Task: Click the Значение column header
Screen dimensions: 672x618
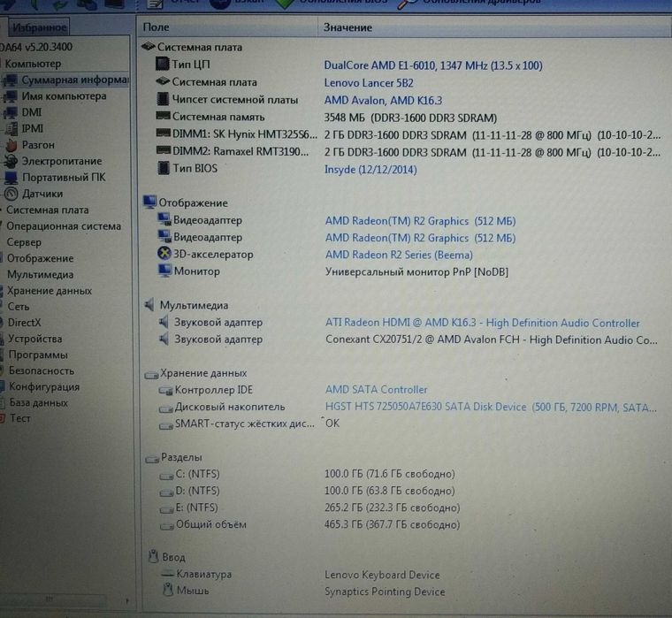Action: click(x=495, y=27)
